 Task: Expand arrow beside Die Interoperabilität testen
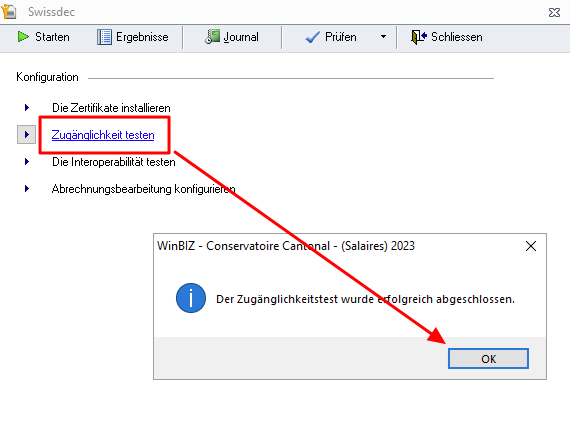27,161
